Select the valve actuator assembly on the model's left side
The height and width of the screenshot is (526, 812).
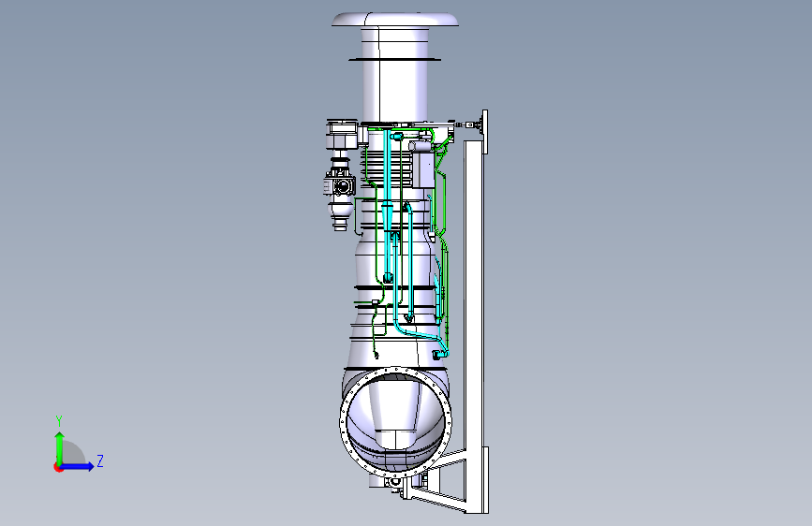tap(340, 176)
